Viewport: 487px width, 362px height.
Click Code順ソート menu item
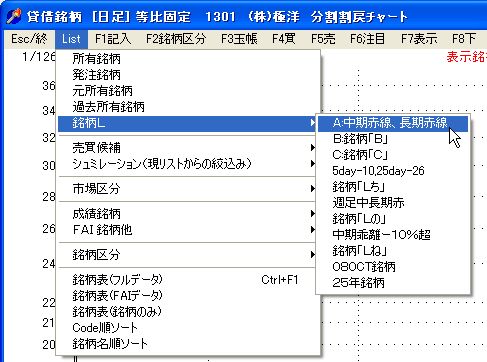[x=188, y=328]
